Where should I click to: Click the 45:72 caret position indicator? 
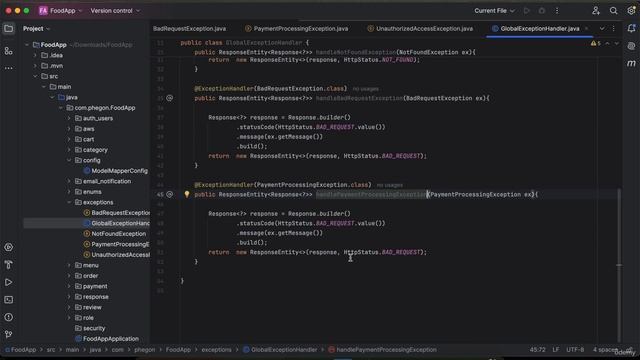pos(537,350)
